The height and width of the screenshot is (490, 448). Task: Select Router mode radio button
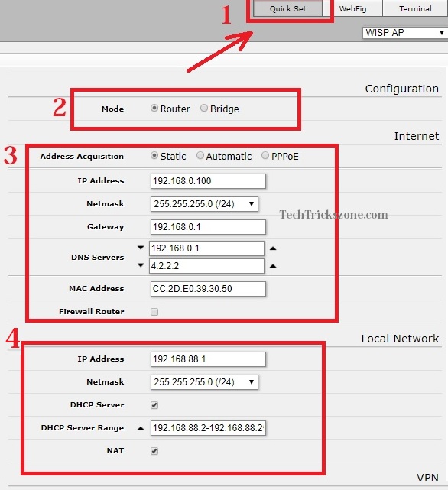[x=154, y=108]
